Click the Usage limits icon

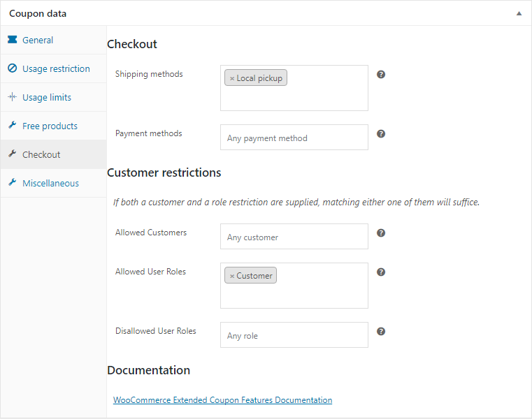pos(12,97)
